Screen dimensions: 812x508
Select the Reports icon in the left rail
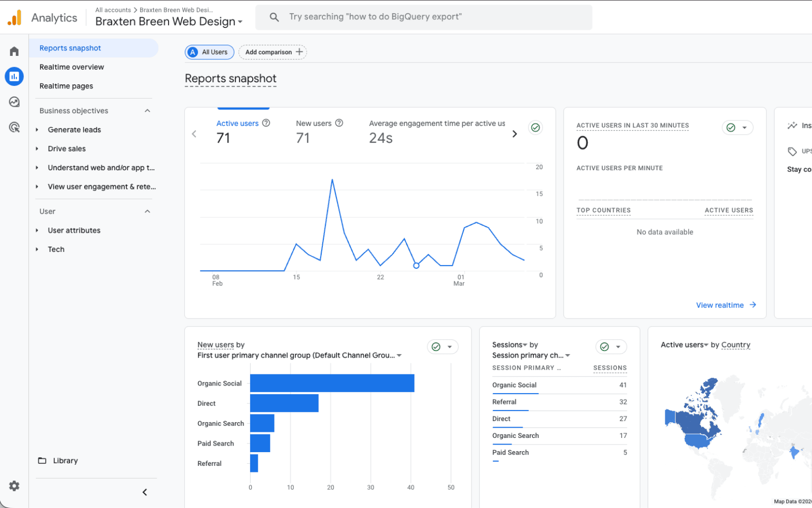(14, 76)
